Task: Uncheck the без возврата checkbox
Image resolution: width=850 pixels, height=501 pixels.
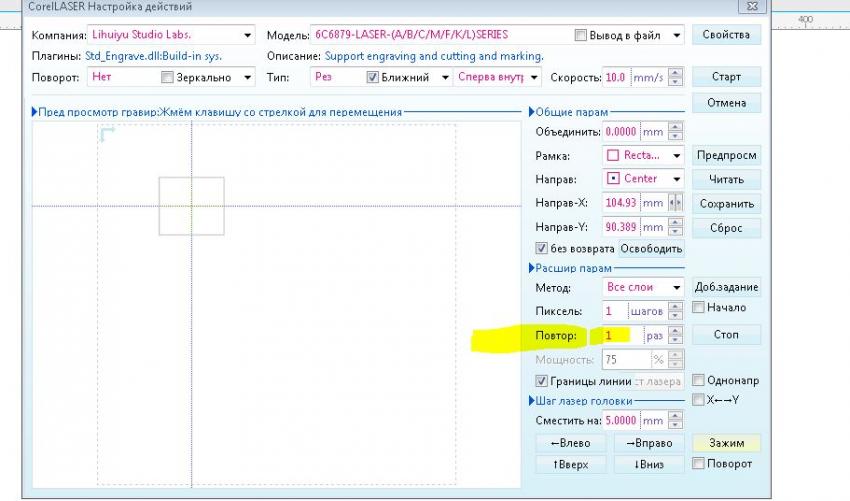Action: (x=542, y=248)
